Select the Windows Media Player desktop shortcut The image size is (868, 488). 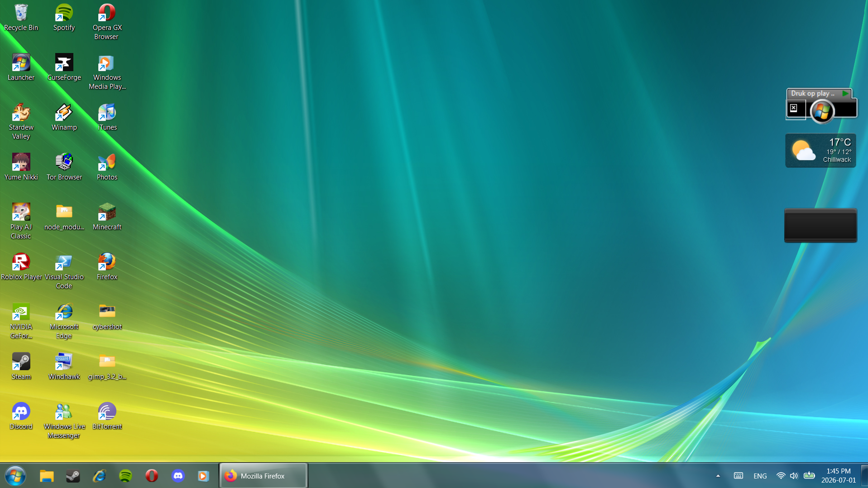click(x=107, y=72)
